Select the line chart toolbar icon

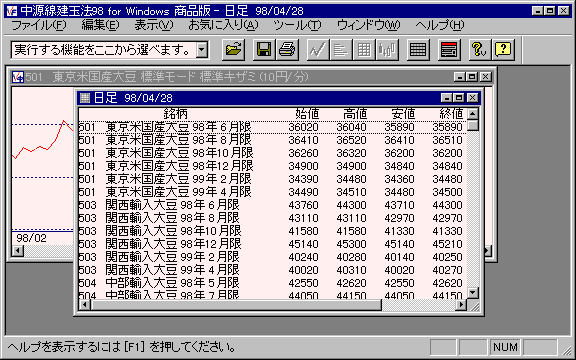pyautogui.click(x=318, y=50)
